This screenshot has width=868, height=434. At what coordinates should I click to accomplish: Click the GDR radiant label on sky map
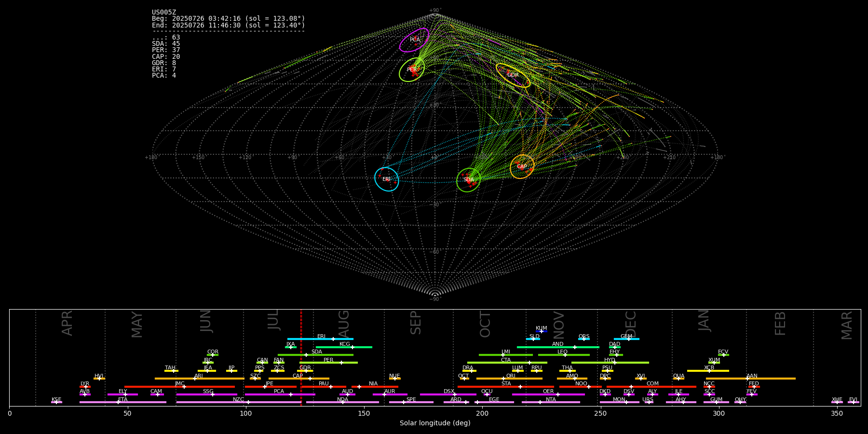513,75
